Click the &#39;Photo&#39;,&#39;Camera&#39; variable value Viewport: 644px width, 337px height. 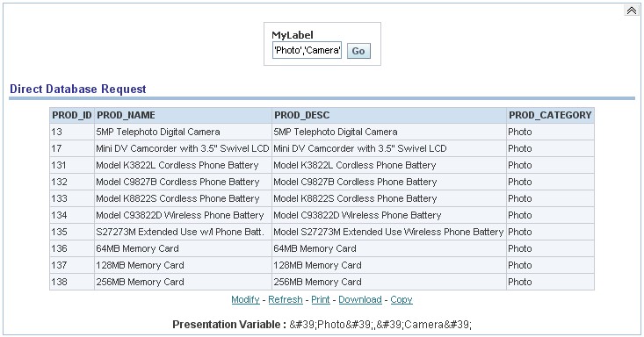[x=380, y=325]
